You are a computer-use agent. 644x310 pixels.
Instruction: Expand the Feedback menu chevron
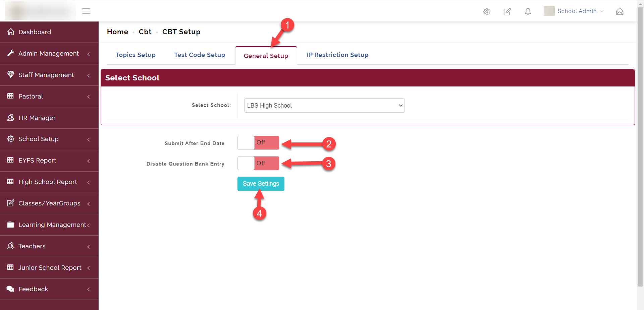coord(89,289)
